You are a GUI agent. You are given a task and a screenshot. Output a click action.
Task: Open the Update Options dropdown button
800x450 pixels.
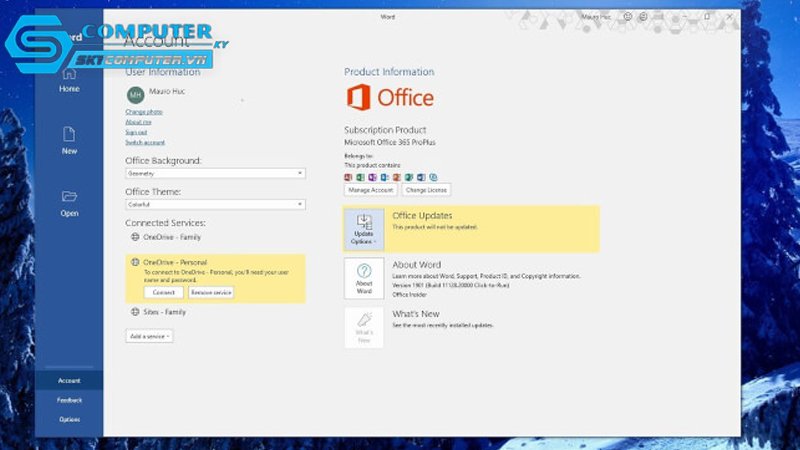tap(364, 229)
